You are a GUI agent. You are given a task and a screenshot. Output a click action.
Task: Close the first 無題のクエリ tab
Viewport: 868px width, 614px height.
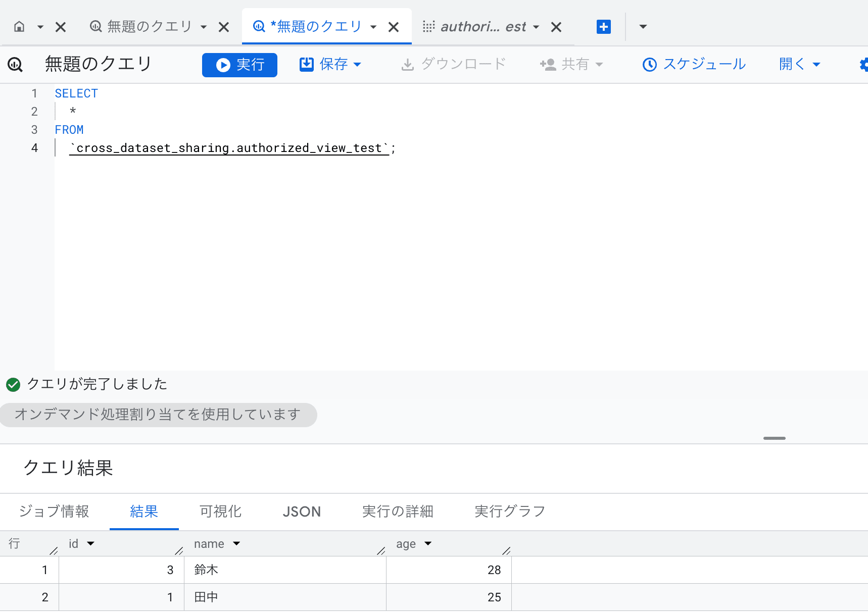[x=224, y=27]
